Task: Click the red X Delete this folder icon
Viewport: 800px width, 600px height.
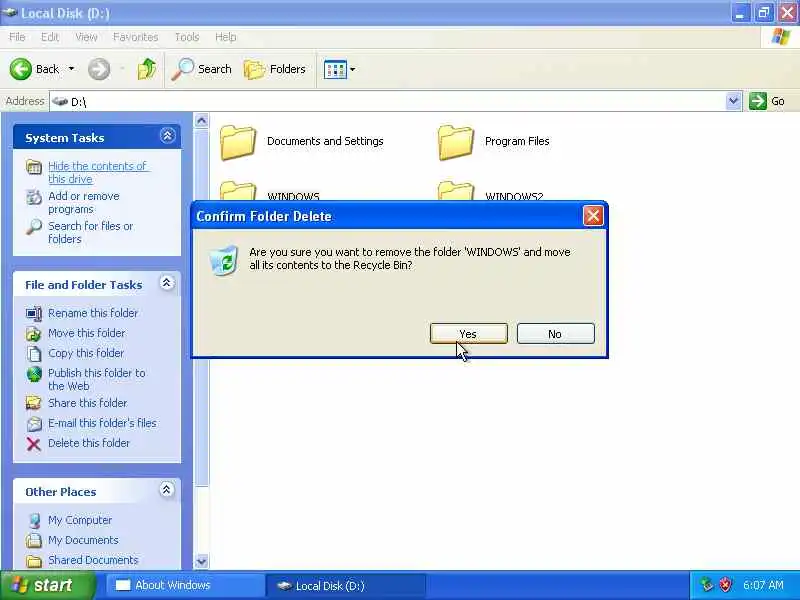Action: pos(34,444)
